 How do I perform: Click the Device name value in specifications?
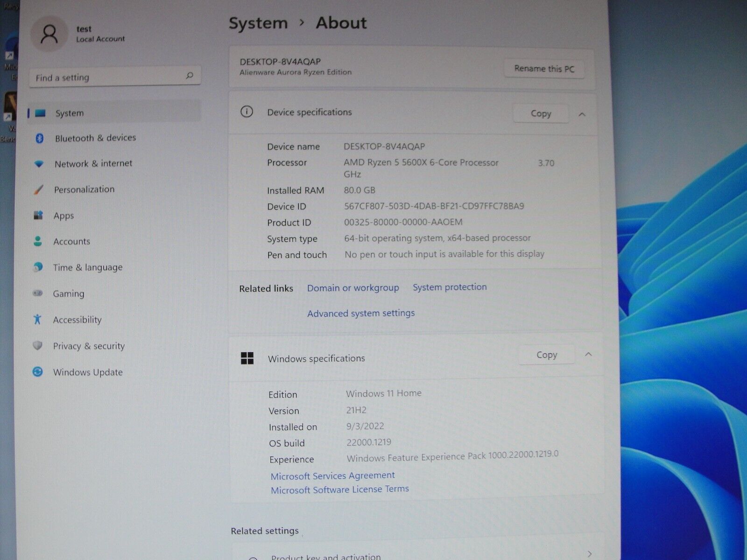(x=384, y=147)
